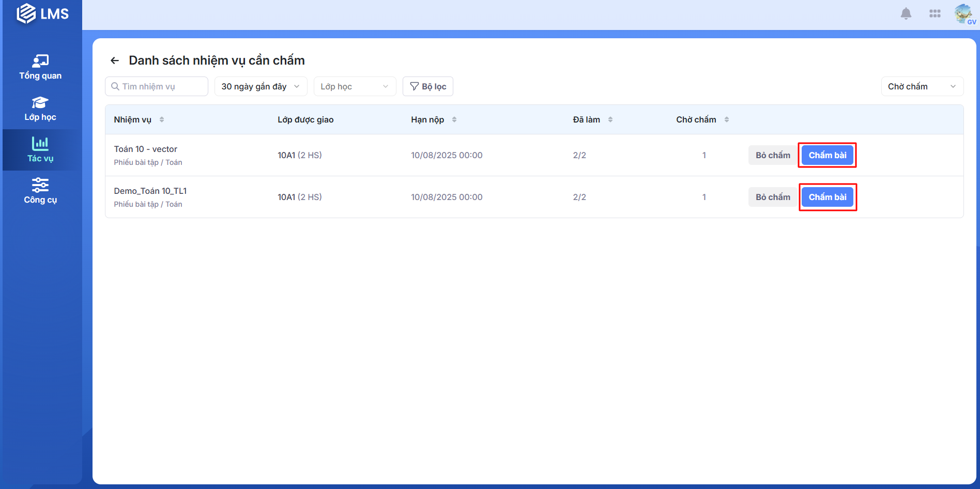Expand the Chờ chấm status dropdown
The image size is (980, 489).
click(x=922, y=86)
